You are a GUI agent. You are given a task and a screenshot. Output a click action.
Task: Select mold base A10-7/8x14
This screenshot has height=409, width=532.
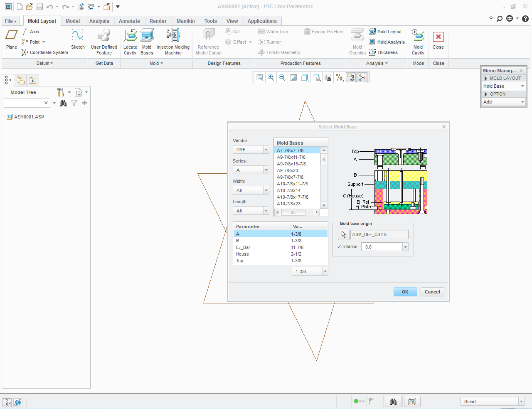tap(297, 190)
